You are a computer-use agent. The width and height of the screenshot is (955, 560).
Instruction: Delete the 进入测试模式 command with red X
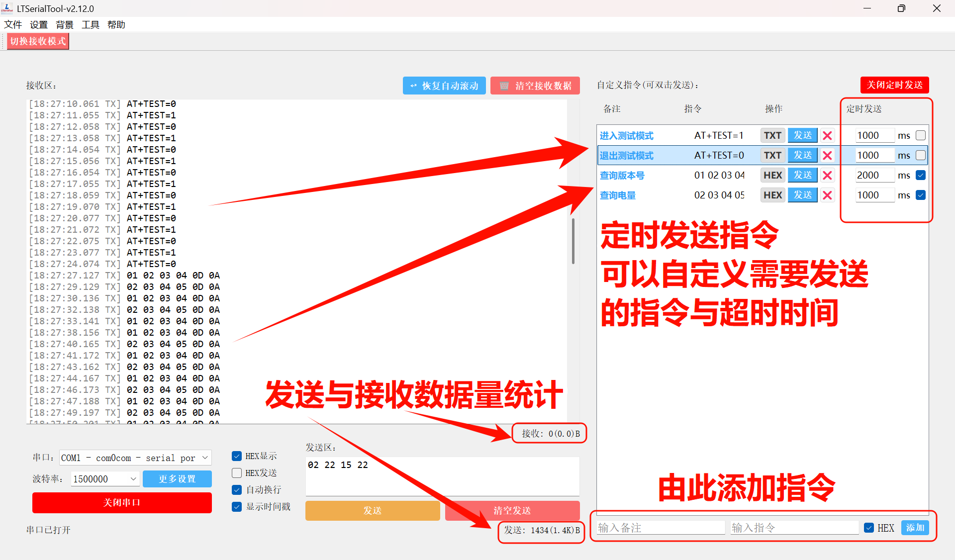point(827,135)
